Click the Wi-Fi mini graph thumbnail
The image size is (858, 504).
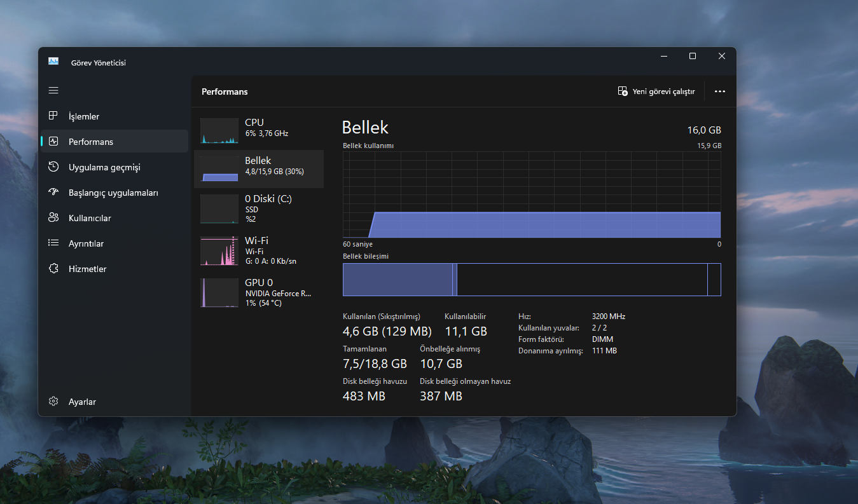(219, 251)
